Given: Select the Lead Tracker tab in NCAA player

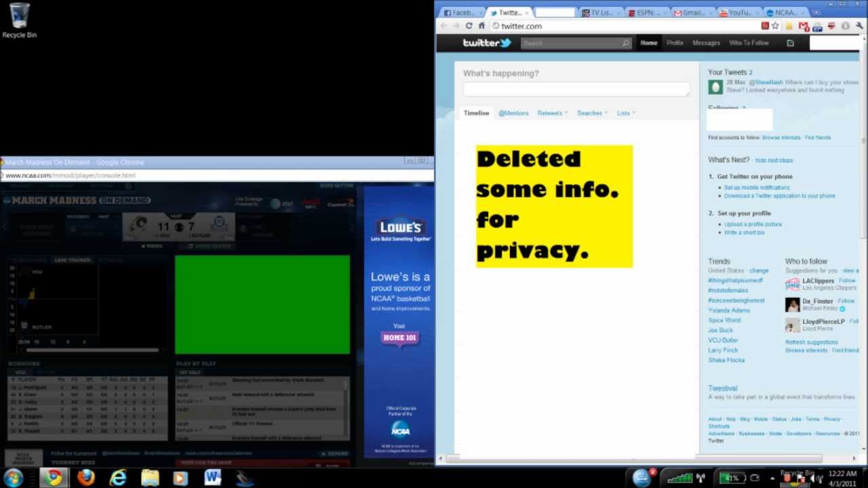Looking at the screenshot, I should click(73, 260).
